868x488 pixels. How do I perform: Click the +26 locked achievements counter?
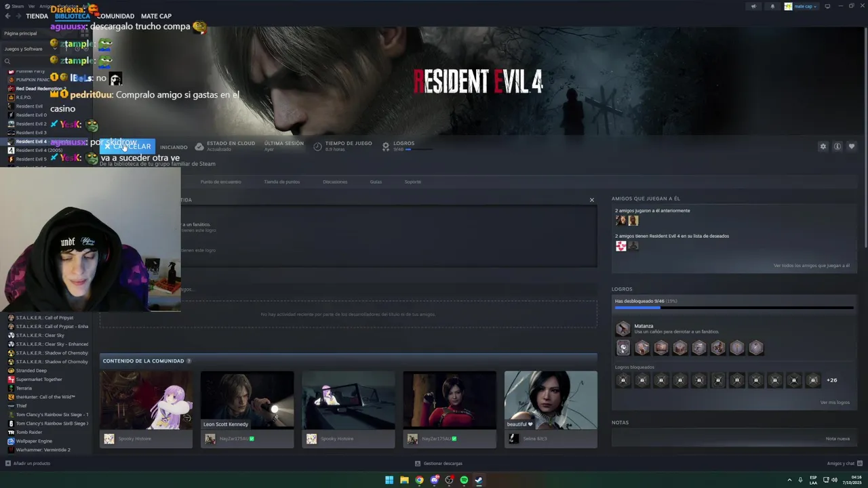click(x=832, y=380)
